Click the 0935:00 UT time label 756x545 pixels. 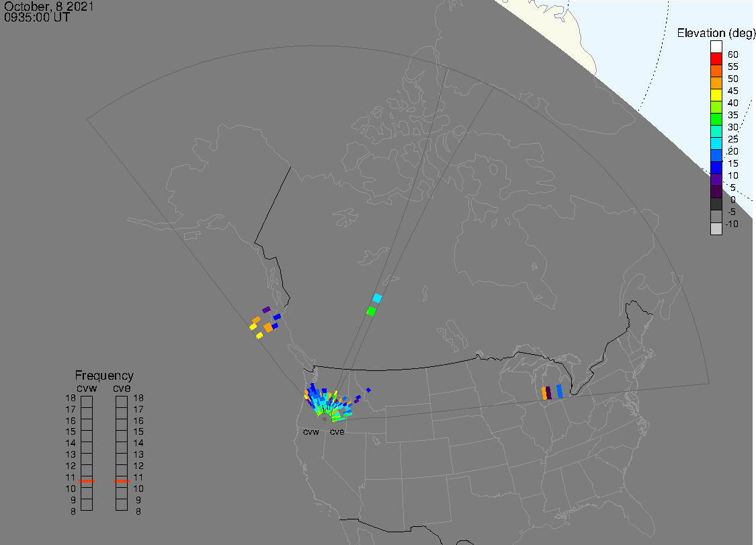pos(37,17)
